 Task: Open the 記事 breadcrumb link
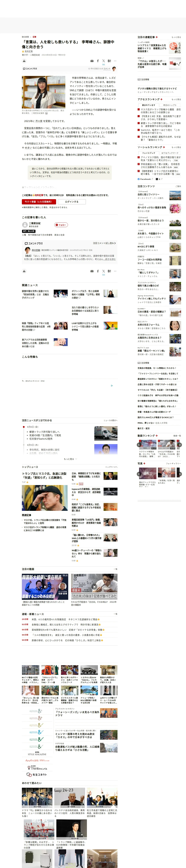point(34,37)
